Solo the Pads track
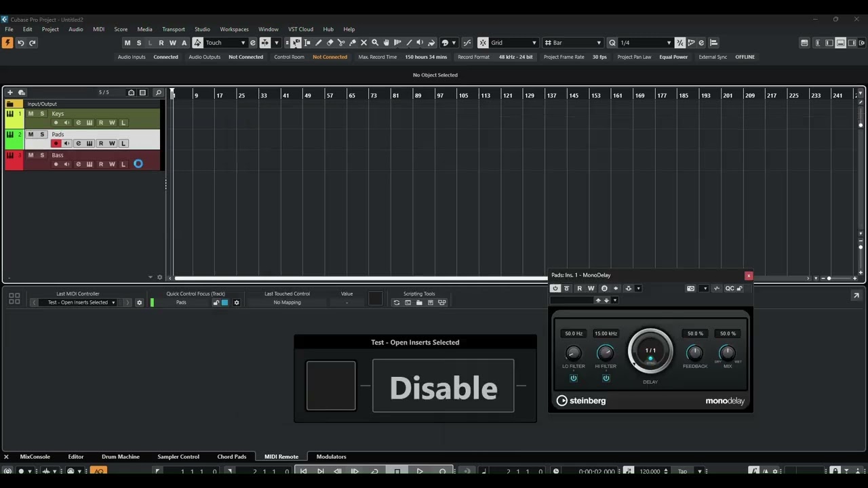The image size is (868, 488). pos(42,134)
